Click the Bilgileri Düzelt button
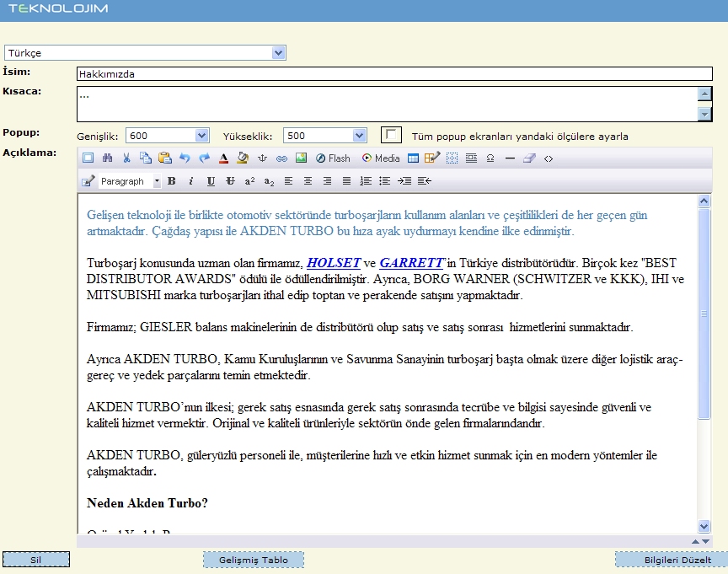The width and height of the screenshot is (728, 574). click(672, 560)
